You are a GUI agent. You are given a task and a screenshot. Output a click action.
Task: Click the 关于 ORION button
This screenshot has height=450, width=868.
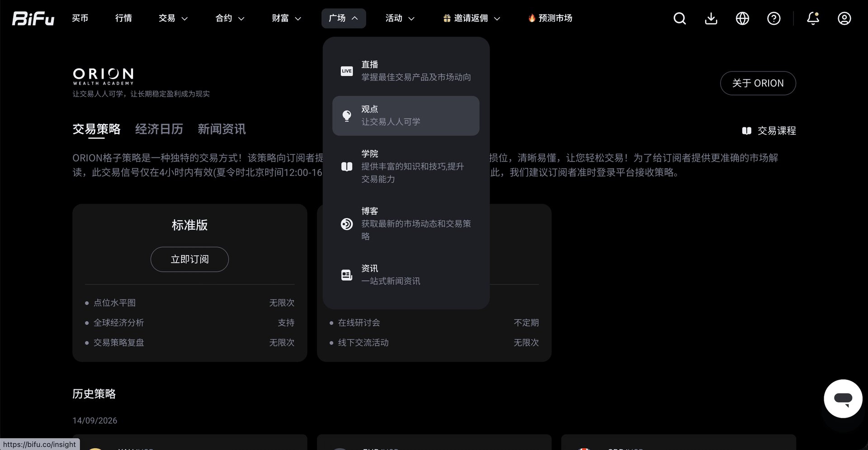pyautogui.click(x=758, y=83)
